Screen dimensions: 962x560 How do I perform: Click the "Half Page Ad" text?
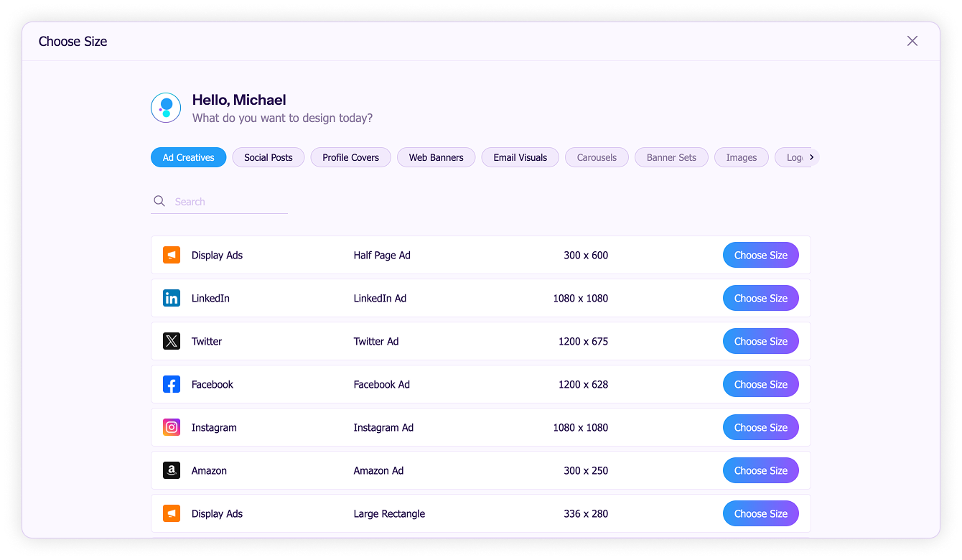382,255
